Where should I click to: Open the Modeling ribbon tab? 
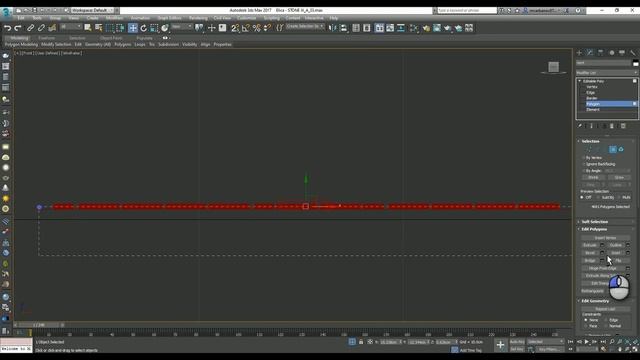[x=19, y=38]
